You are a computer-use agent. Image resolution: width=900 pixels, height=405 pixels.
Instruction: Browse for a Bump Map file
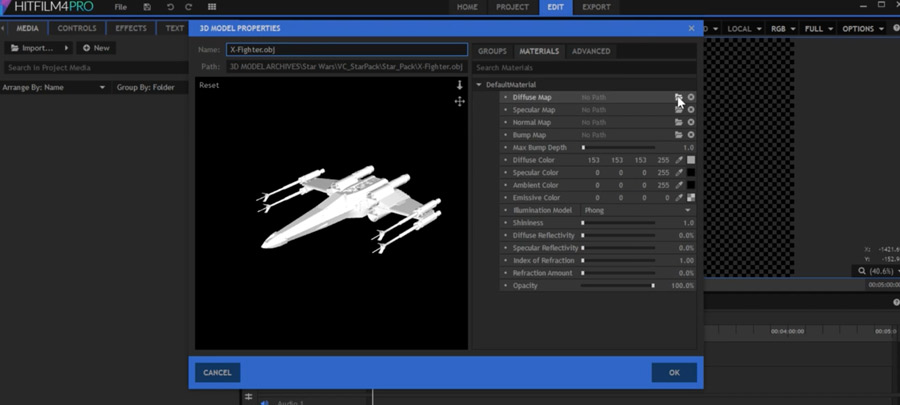tap(678, 135)
